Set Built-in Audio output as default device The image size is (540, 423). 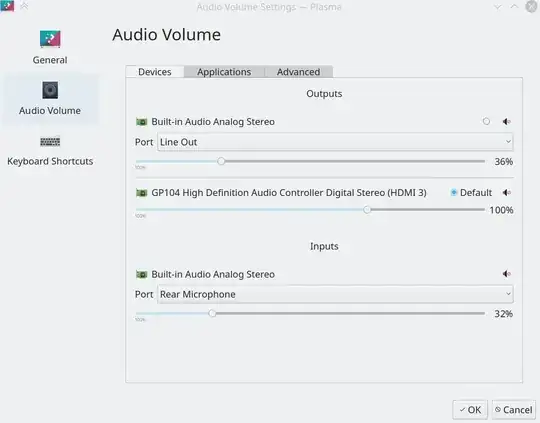[486, 121]
